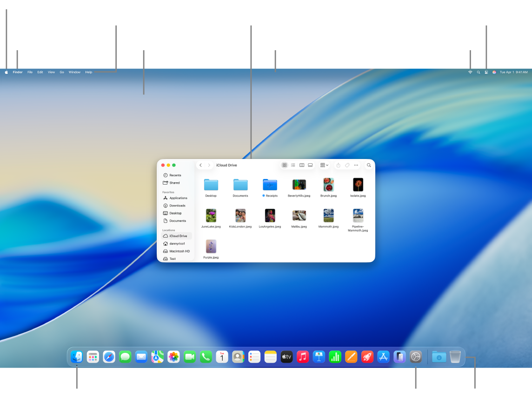This screenshot has width=532, height=397.
Task: Go forward in Finder window
Action: 209,165
